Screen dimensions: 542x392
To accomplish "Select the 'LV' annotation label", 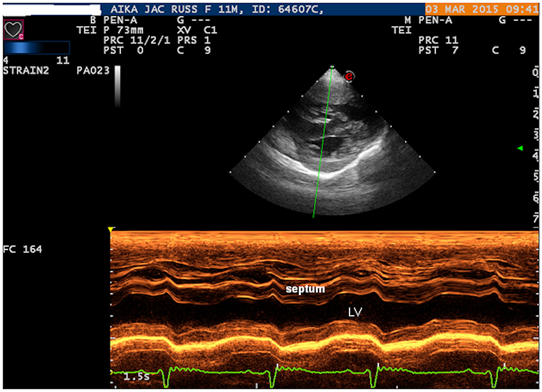I will tap(355, 313).
